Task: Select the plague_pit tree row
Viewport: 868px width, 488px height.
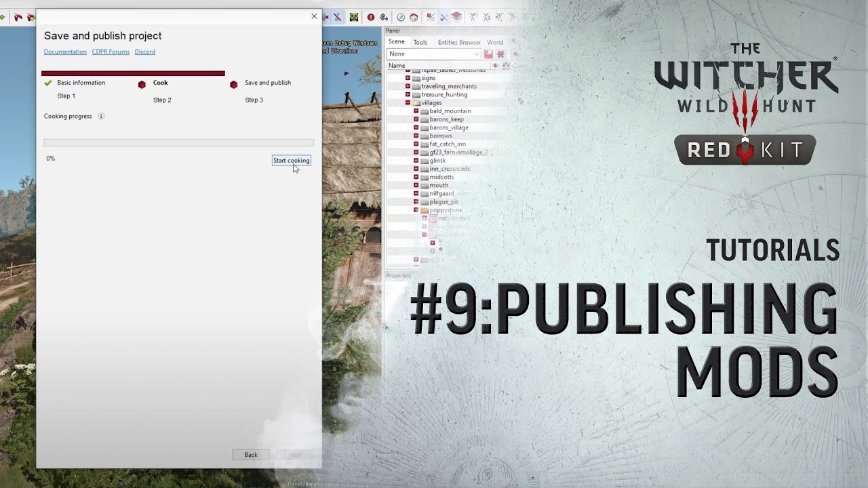Action: click(x=444, y=202)
